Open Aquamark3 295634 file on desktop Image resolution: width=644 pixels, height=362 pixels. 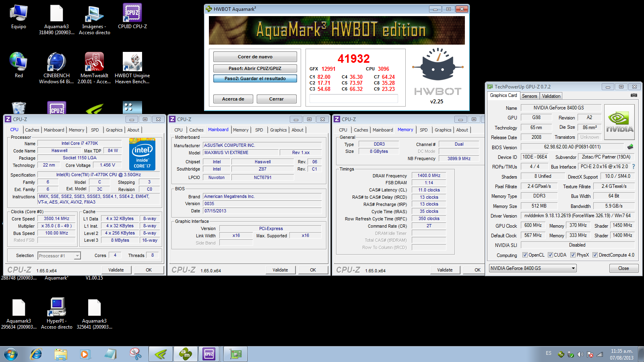point(19,314)
